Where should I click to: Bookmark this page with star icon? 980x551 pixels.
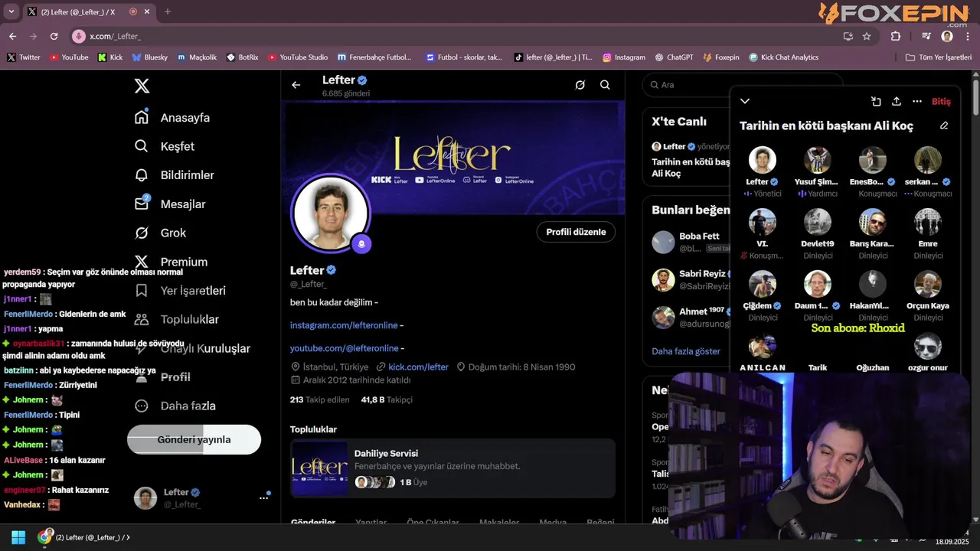pyautogui.click(x=867, y=36)
